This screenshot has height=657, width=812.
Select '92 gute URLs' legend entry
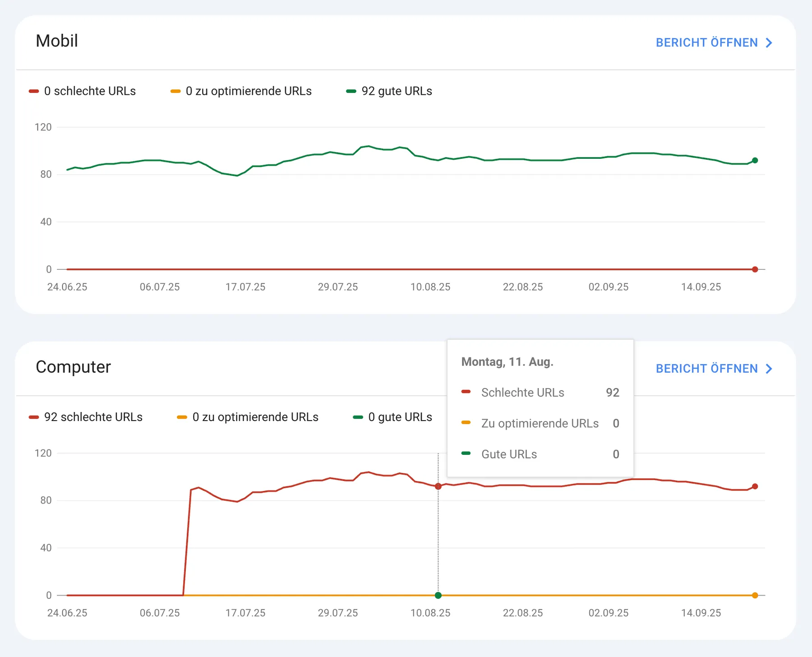point(389,91)
